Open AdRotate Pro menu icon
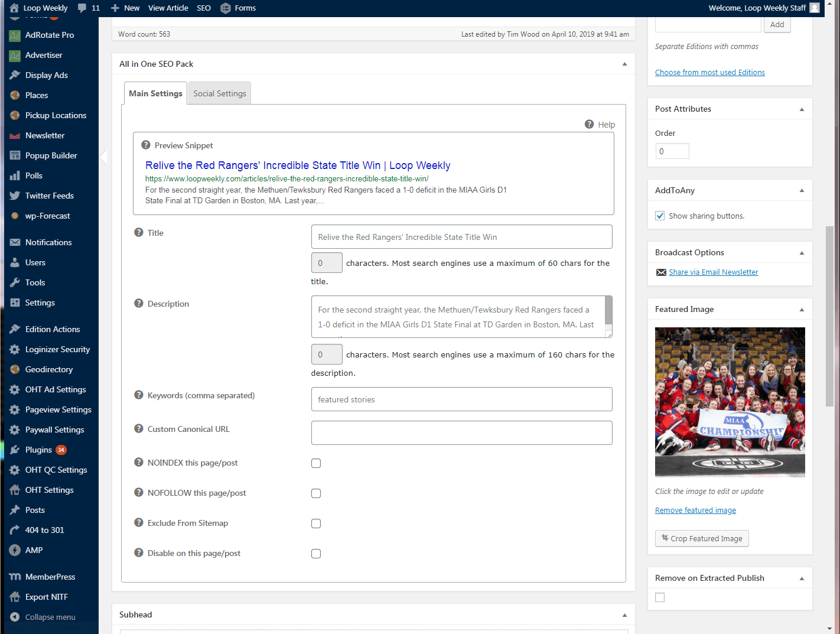 pos(15,35)
